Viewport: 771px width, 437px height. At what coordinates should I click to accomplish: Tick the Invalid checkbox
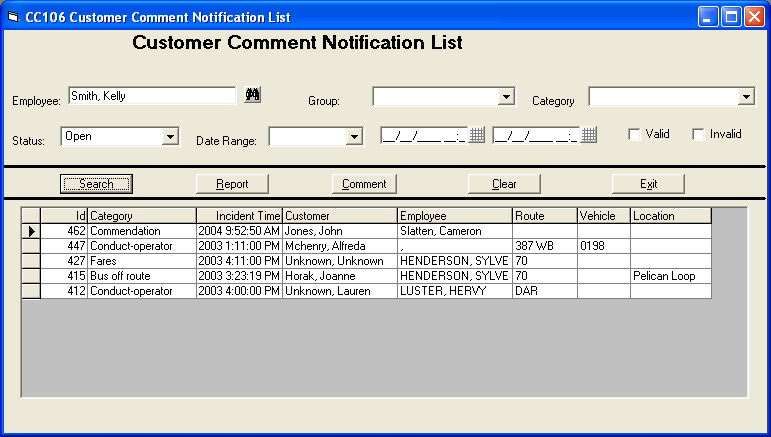(x=699, y=135)
